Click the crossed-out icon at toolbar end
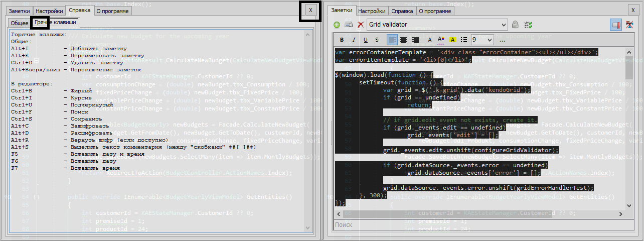The height and width of the screenshot is (241, 644). [x=629, y=25]
